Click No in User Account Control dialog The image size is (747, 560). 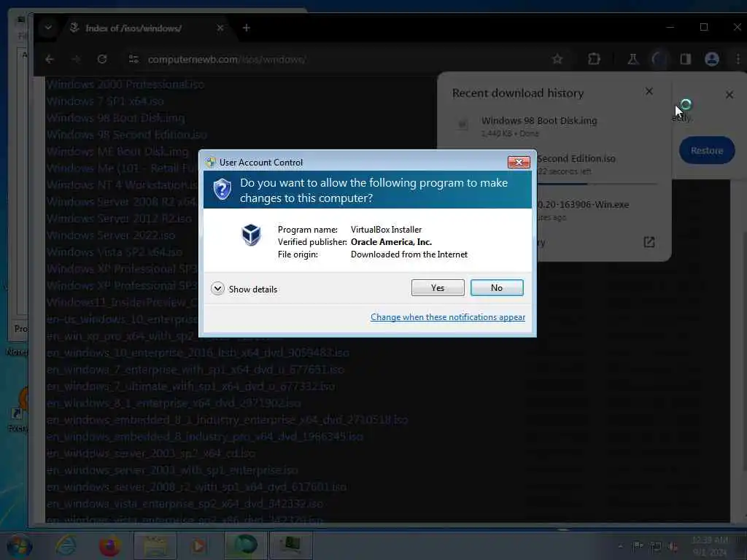point(496,287)
